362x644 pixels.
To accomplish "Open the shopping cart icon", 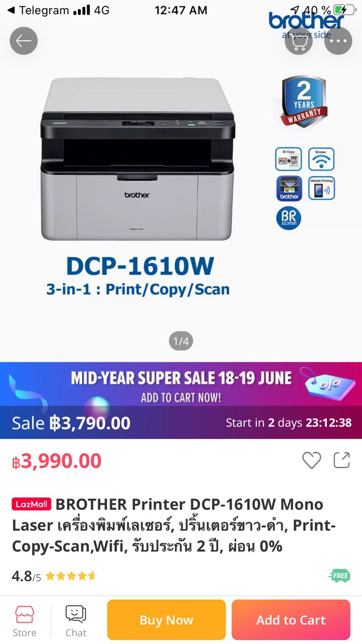I will (x=299, y=41).
